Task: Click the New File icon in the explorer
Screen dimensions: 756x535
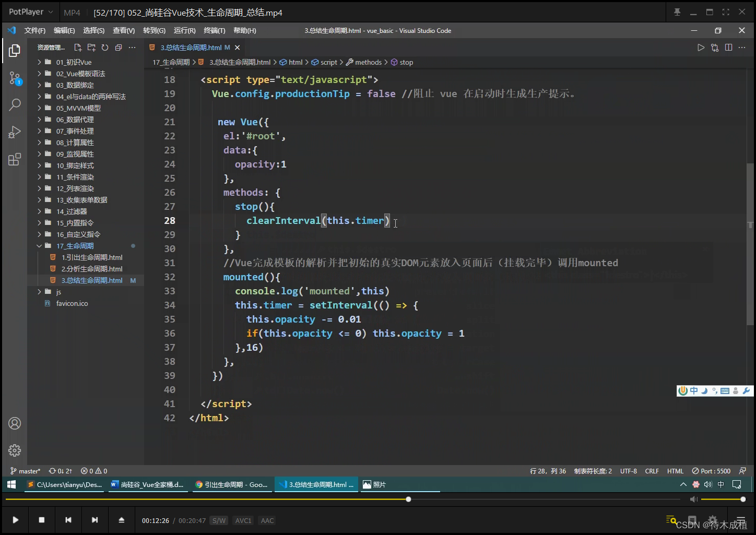Action: click(78, 47)
